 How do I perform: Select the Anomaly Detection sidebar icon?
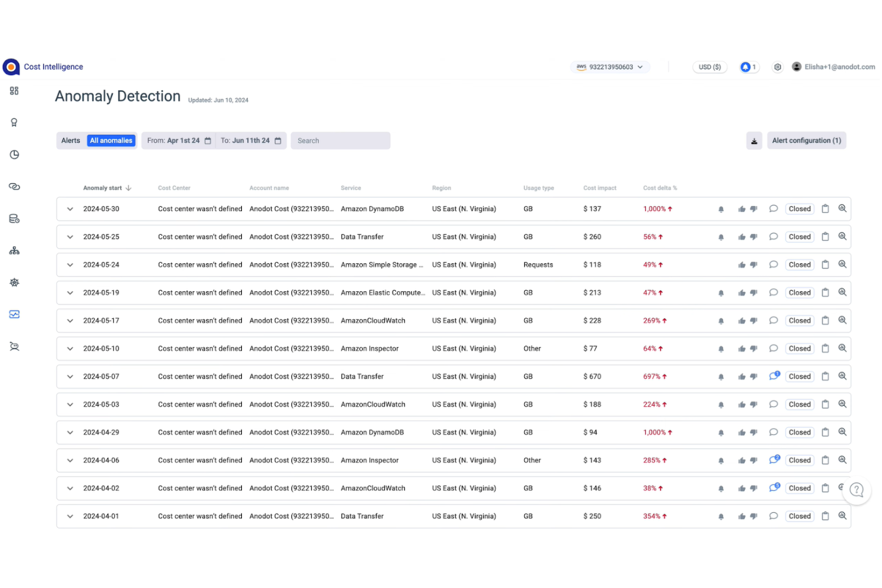(14, 314)
